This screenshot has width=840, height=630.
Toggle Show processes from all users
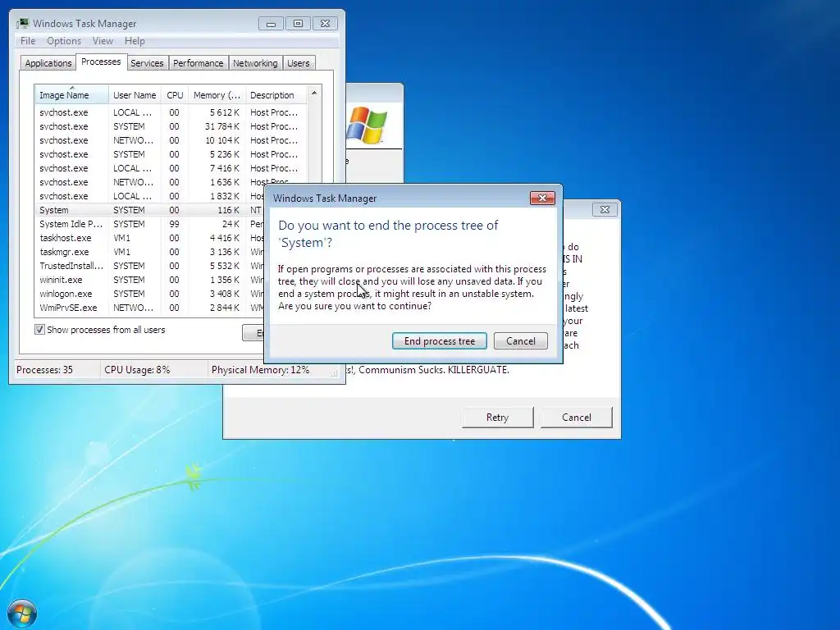tap(39, 330)
